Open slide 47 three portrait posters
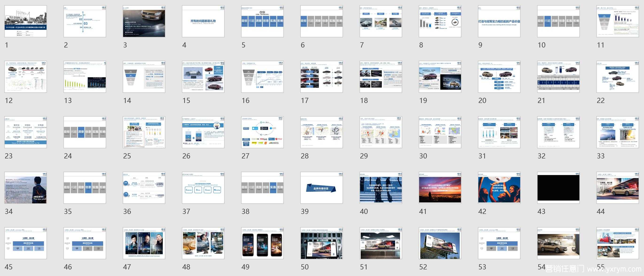Screen dimensions: 644x276 point(144,243)
